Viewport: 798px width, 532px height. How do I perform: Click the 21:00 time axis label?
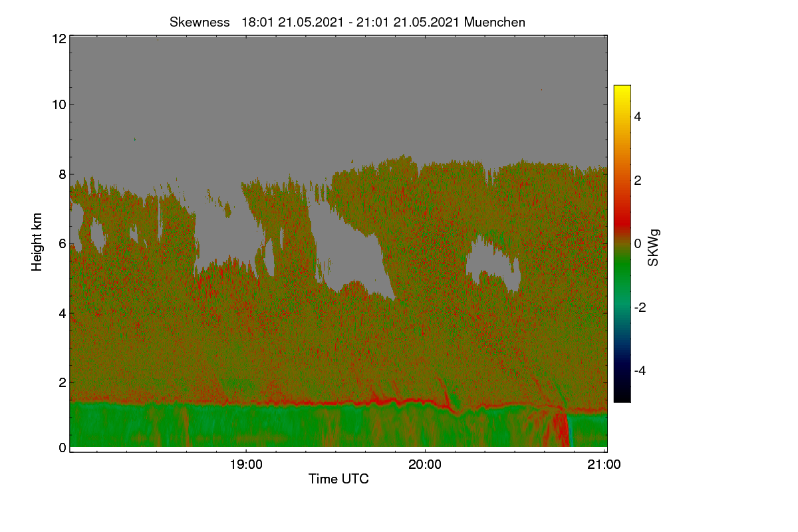pos(604,464)
